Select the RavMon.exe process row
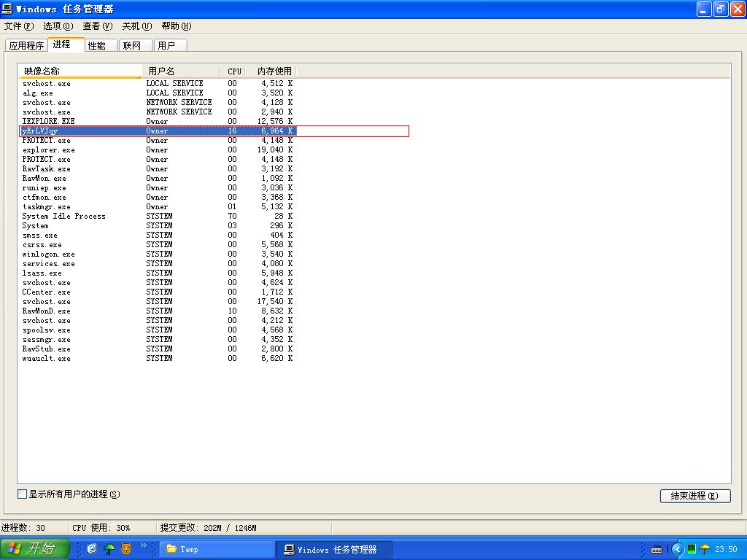Viewport: 747px width, 560px height. pyautogui.click(x=158, y=179)
